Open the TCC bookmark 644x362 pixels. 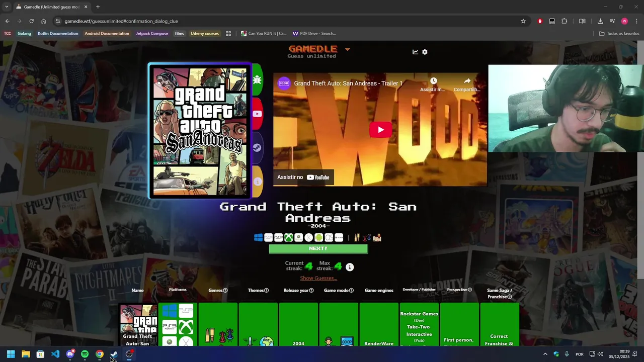click(8, 34)
